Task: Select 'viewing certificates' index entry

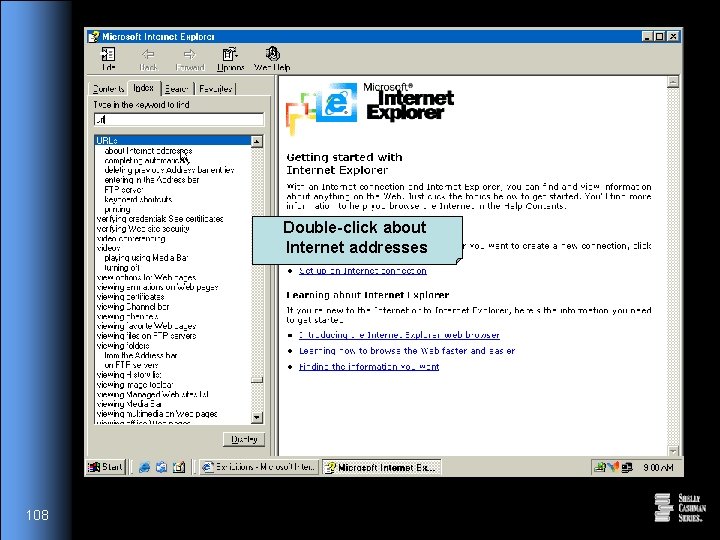Action: (x=130, y=297)
